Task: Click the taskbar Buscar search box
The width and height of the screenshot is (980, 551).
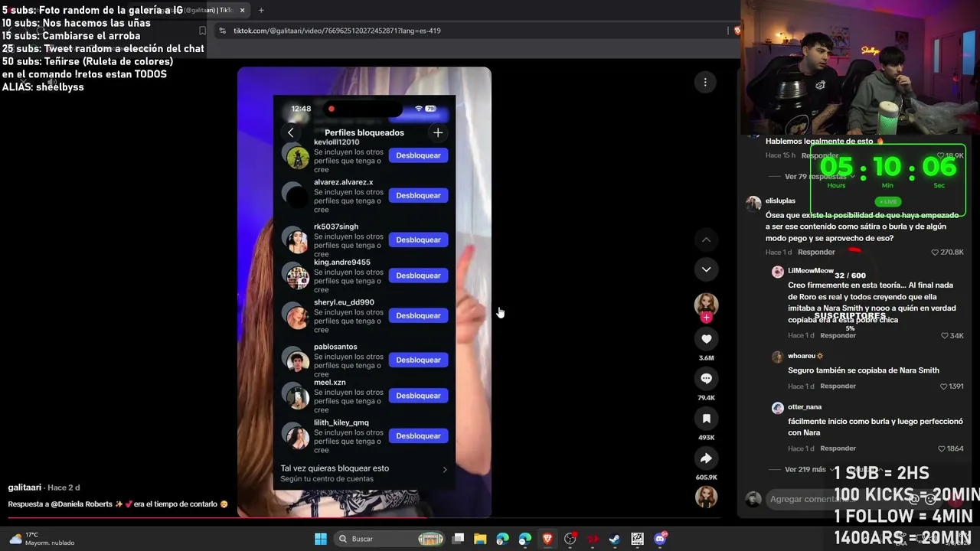Action: click(390, 539)
